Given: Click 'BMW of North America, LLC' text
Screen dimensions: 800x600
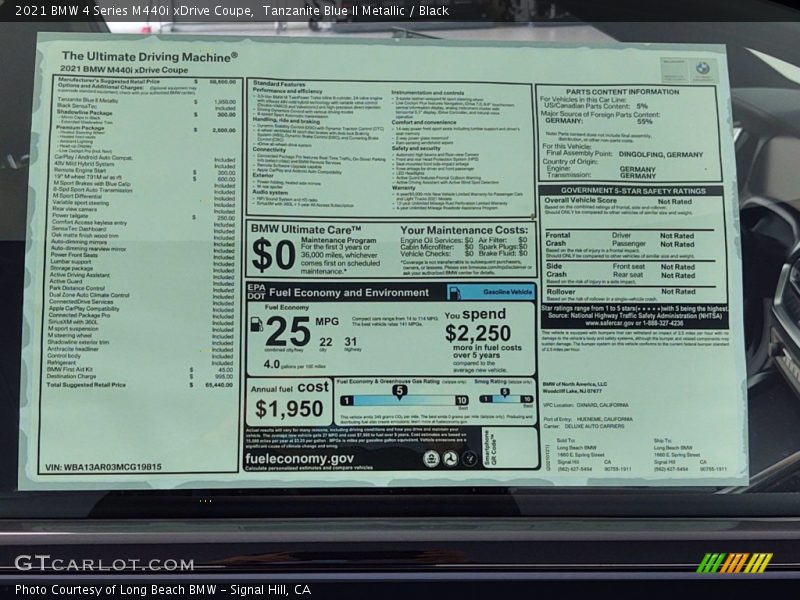Looking at the screenshot, I should tap(574, 384).
